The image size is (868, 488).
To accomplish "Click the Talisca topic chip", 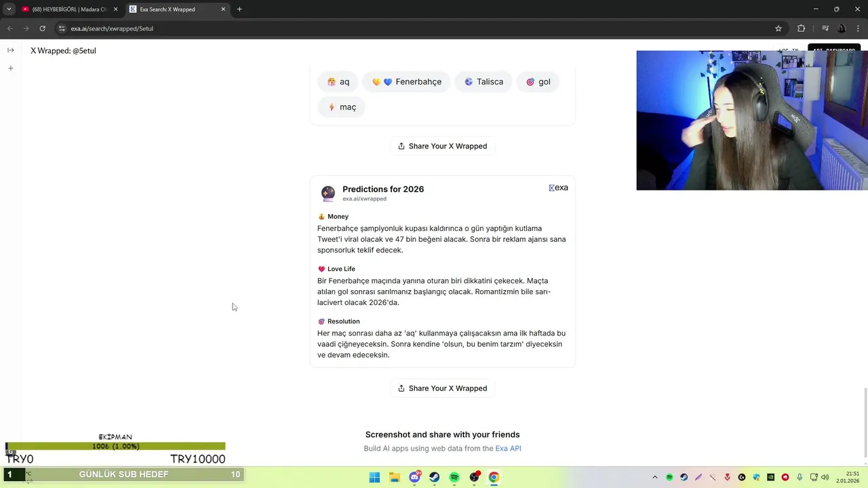I will coord(484,82).
